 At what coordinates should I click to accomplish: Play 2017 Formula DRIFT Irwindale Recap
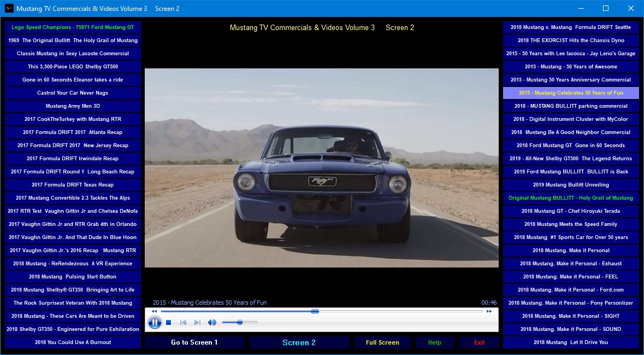point(73,159)
